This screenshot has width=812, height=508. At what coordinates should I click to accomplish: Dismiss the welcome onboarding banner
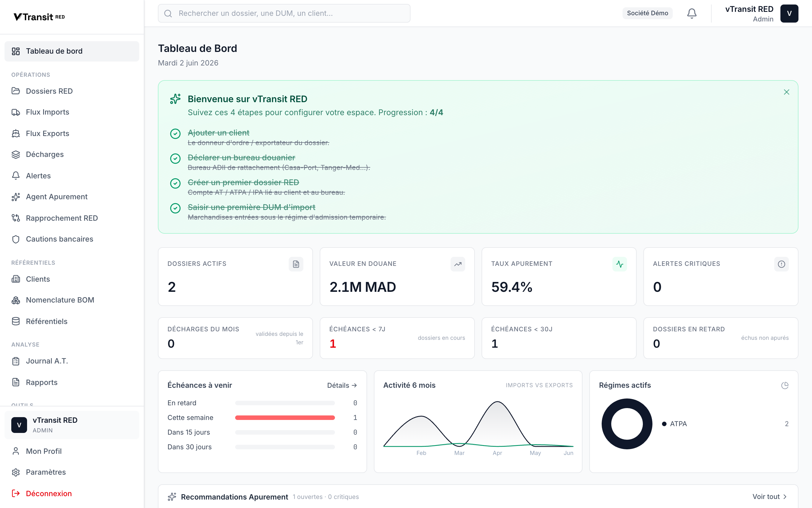coord(787,92)
